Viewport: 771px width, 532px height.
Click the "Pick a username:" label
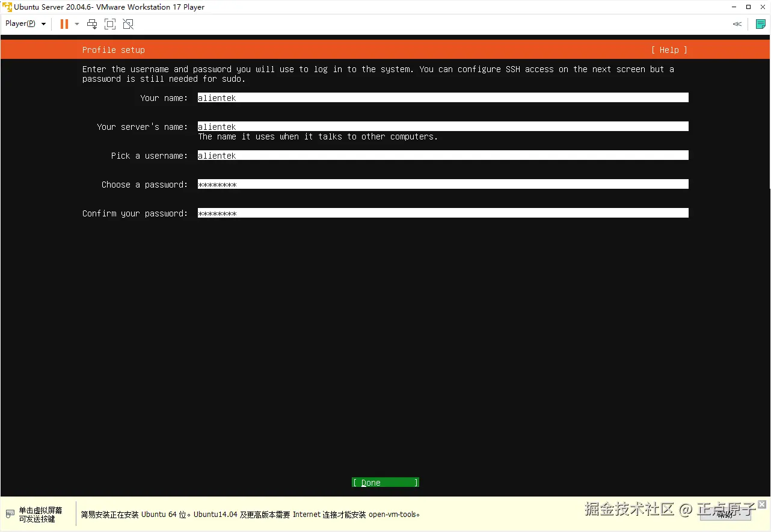[x=150, y=155]
